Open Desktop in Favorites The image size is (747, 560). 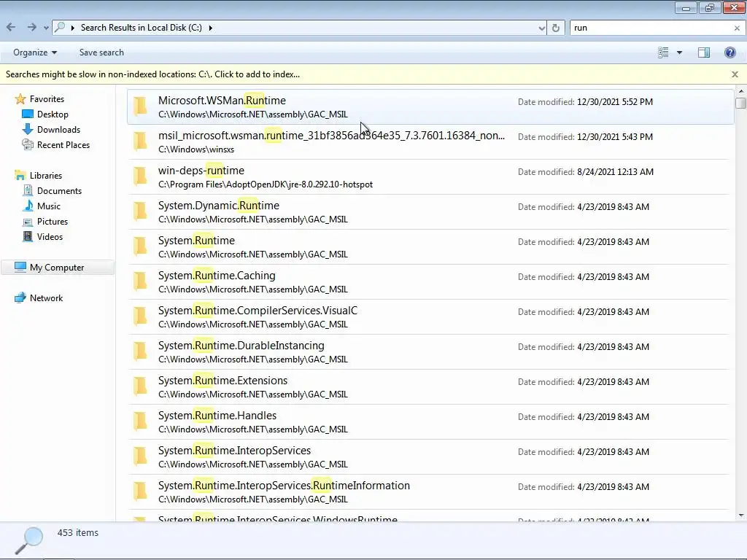pos(53,114)
